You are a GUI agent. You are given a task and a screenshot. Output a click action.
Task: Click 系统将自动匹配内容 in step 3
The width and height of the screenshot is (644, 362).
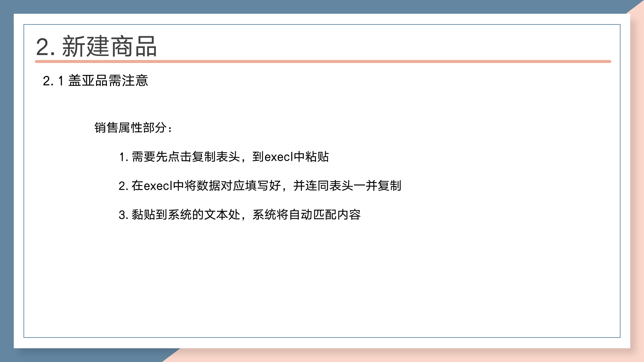(306, 215)
